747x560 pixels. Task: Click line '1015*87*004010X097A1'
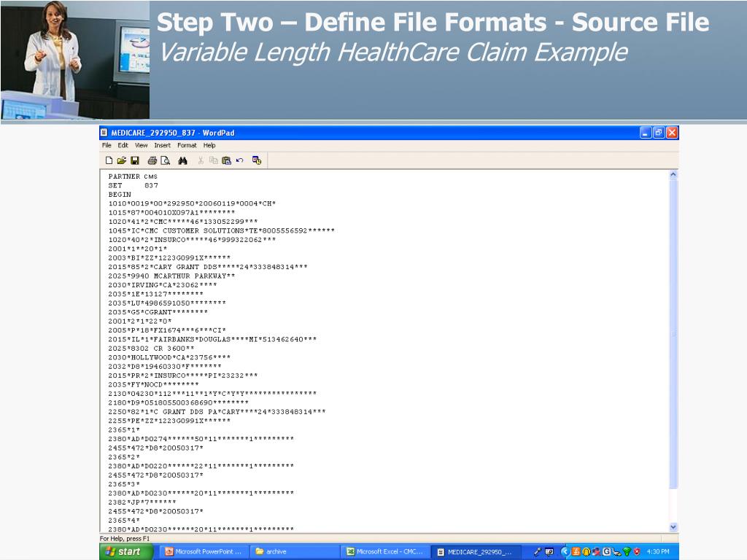pyautogui.click(x=171, y=212)
